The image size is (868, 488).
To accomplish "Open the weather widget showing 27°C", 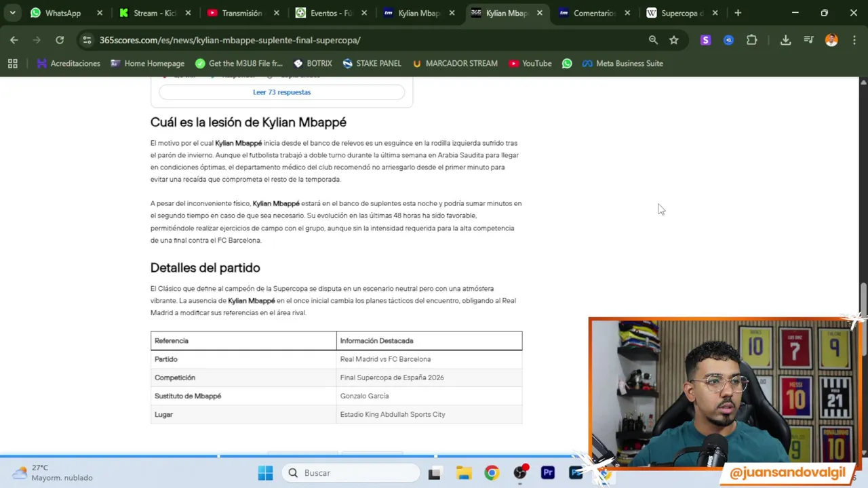I will (x=54, y=472).
